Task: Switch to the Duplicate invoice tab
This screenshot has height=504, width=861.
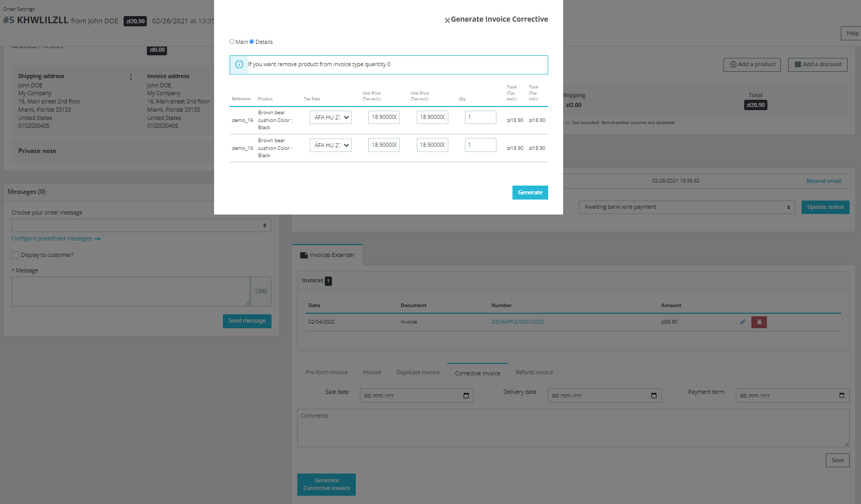Action: pyautogui.click(x=418, y=373)
